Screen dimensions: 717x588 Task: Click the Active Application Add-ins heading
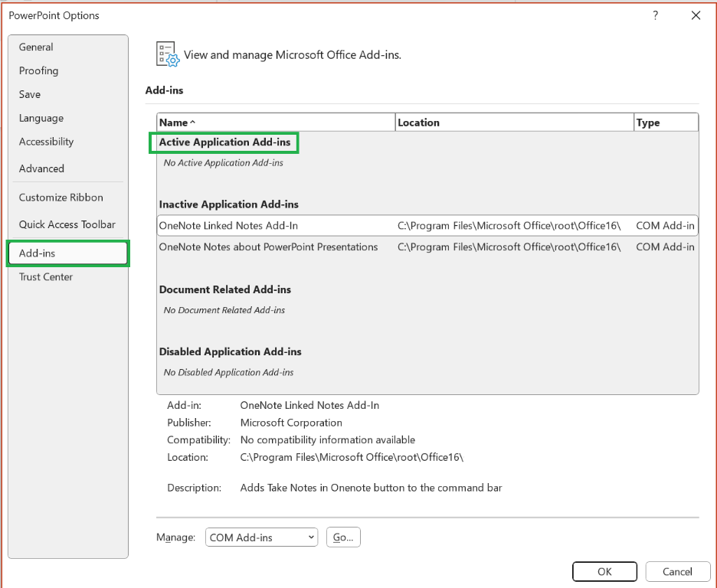(x=224, y=142)
